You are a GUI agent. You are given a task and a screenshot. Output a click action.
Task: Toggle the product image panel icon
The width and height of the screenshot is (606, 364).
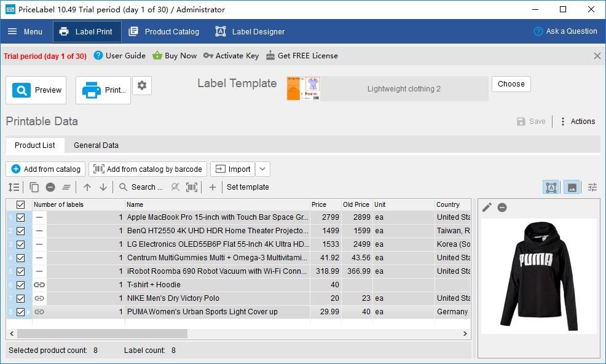[x=572, y=188]
